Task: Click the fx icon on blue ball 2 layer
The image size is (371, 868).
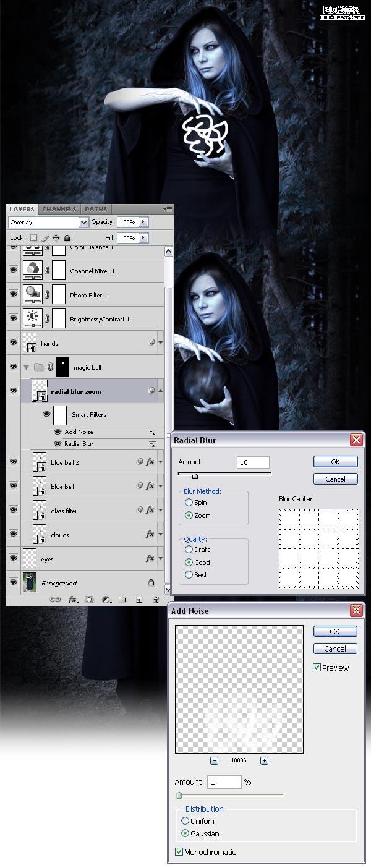Action: pos(150,462)
